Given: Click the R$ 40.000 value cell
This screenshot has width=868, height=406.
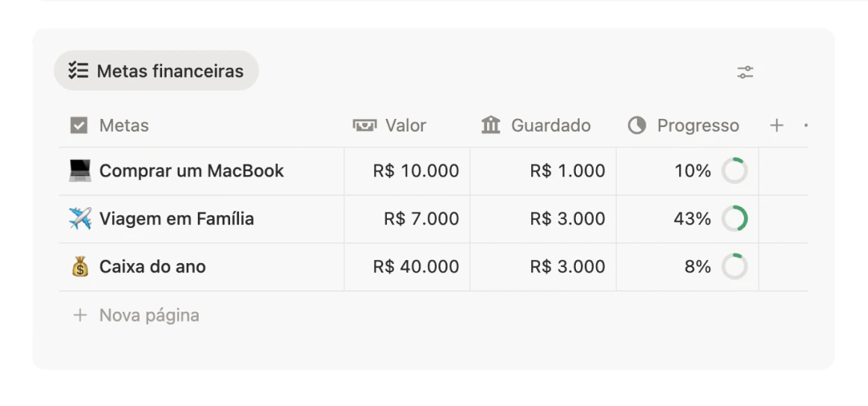Looking at the screenshot, I should 407,267.
